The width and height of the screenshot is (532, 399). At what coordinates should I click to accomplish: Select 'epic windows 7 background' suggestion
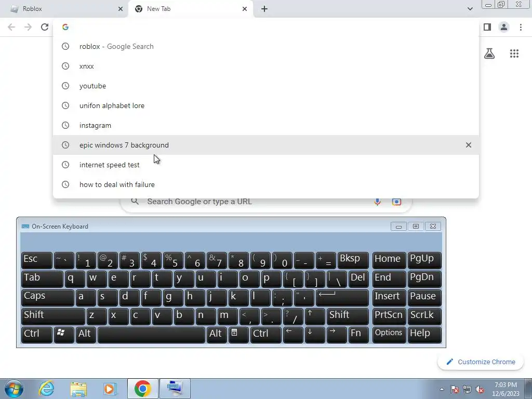[x=266, y=145]
